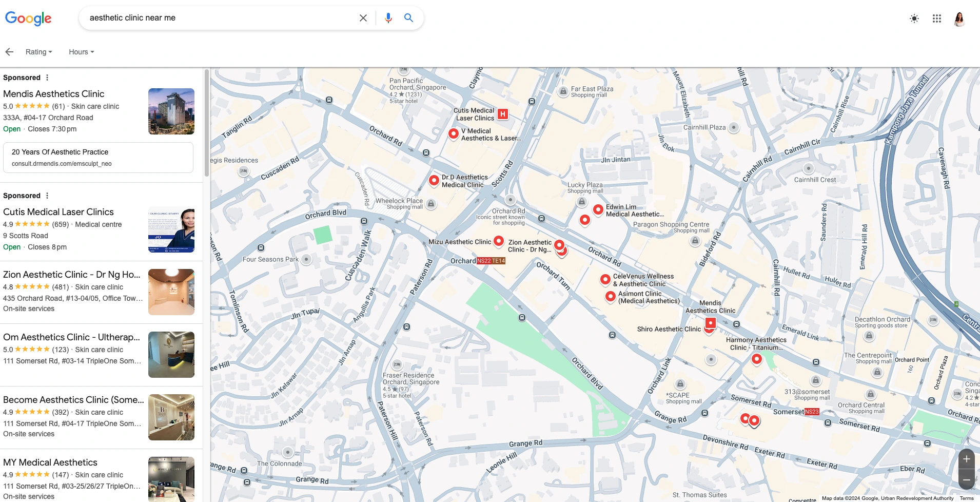The width and height of the screenshot is (980, 502).
Task: Start voice search with microphone icon
Action: pos(388,18)
